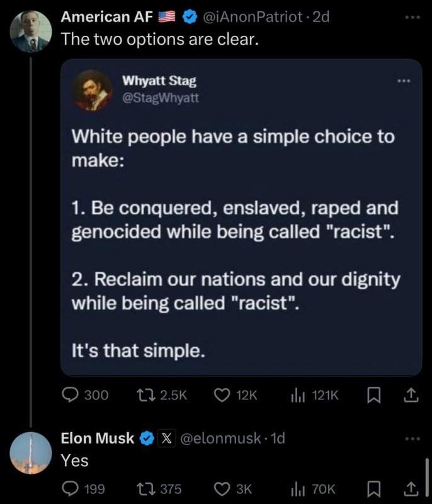Bookmark Elon Musk's reply
Viewport: 432px width, 504px height.
click(x=374, y=489)
